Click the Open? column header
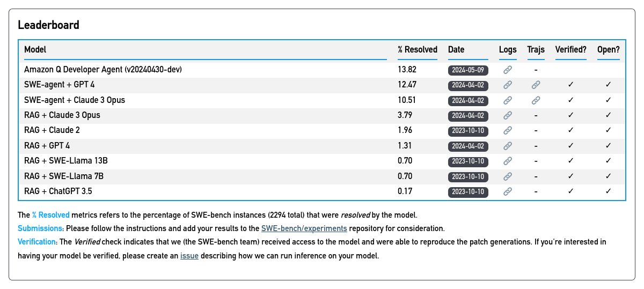644x289 pixels. coord(609,49)
